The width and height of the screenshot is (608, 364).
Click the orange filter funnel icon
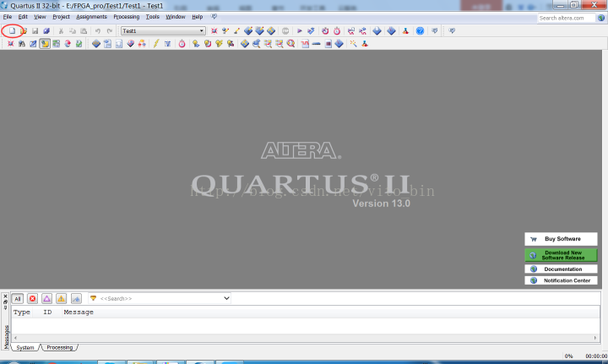click(93, 298)
